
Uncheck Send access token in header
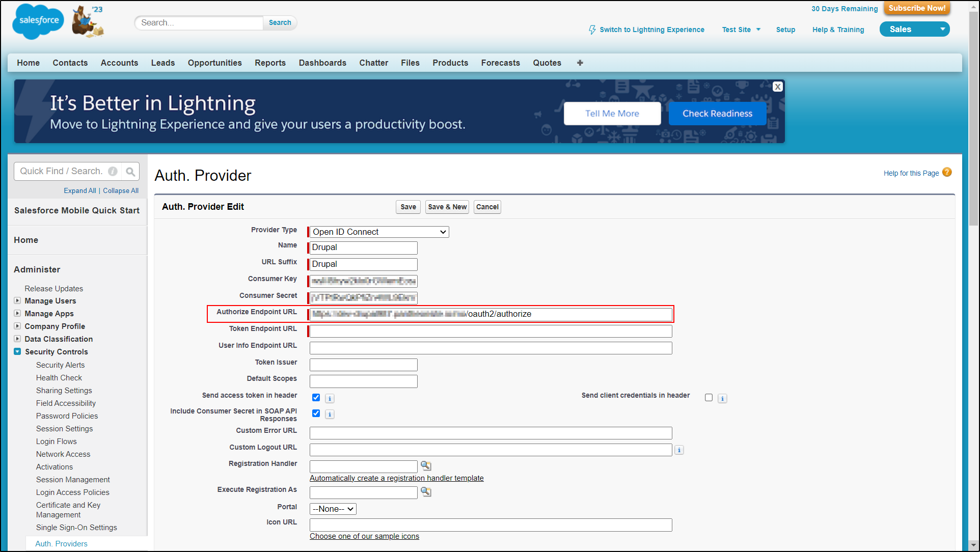[x=316, y=398]
